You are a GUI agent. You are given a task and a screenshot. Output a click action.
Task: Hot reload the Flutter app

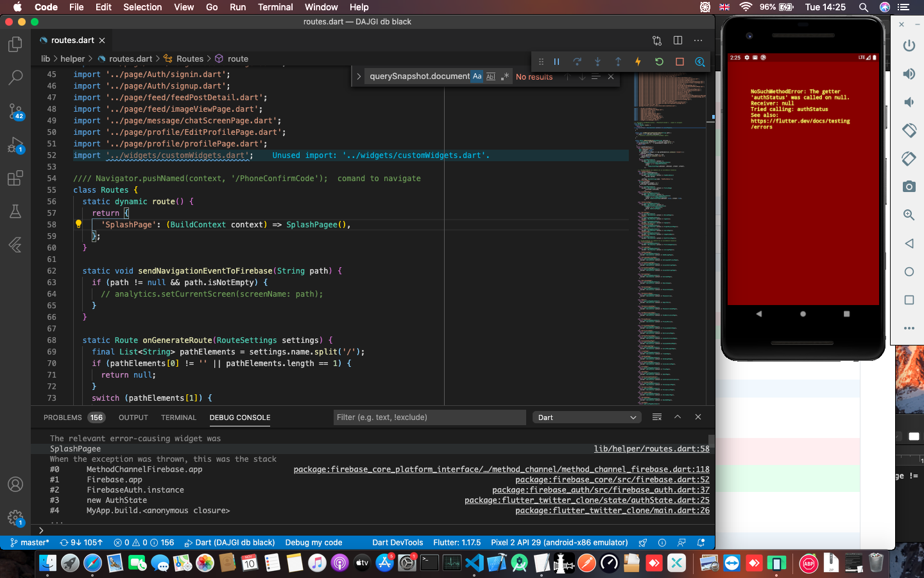(637, 62)
